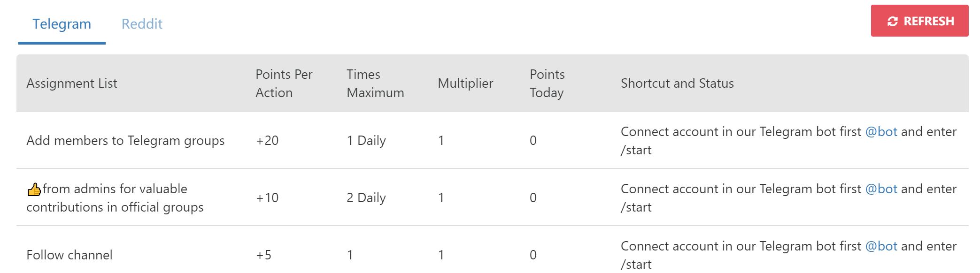The image size is (980, 273).
Task: Switch to the Telegram tab
Action: (62, 24)
